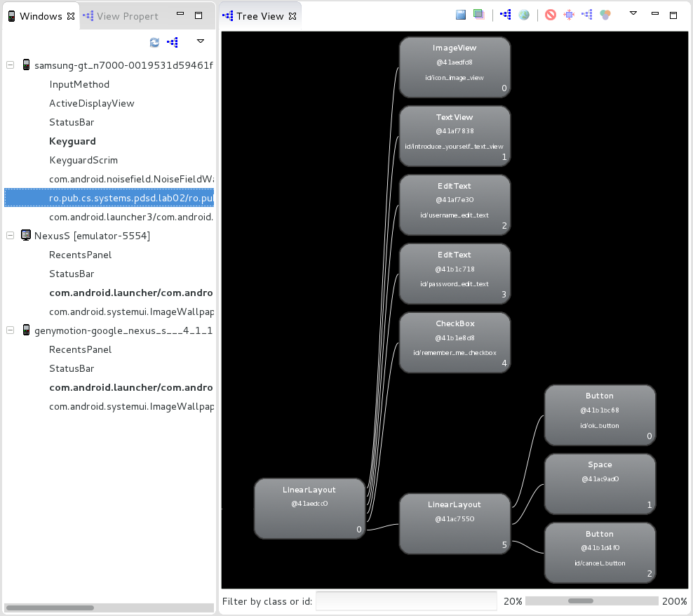Select the com.android.noisefield.NoiseFieldWallpaper entry
693x616 pixels.
click(x=131, y=179)
